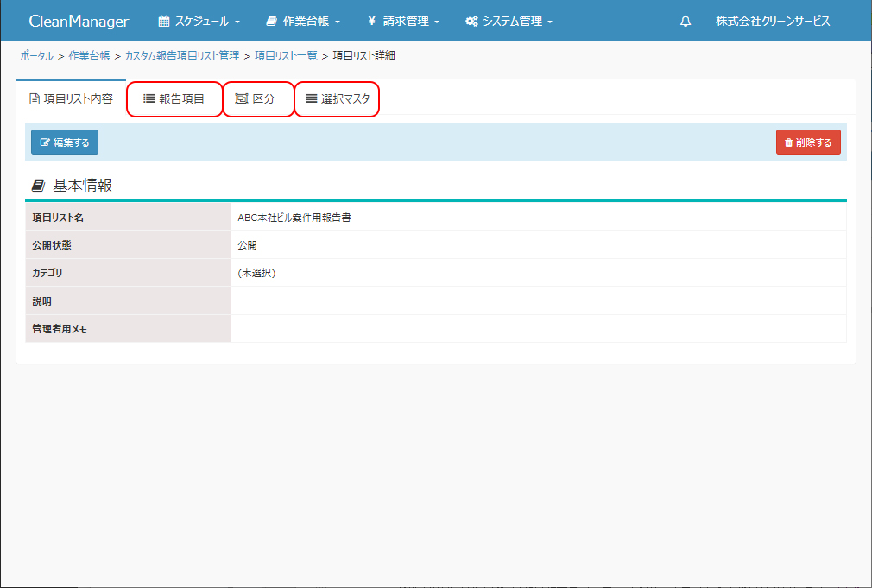Navigate to 項目リスト一覧 breadcrumb
This screenshot has height=588, width=872.
(x=286, y=56)
